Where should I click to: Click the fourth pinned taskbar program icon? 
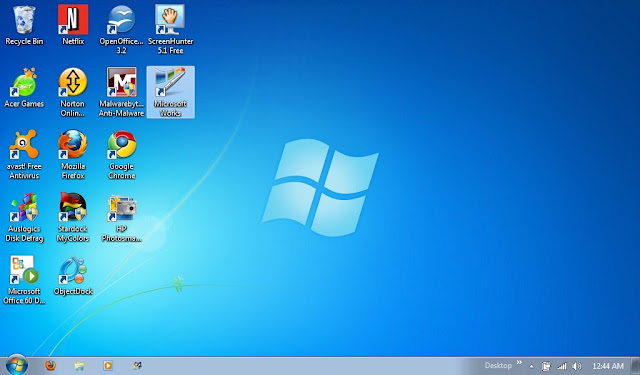(x=137, y=366)
